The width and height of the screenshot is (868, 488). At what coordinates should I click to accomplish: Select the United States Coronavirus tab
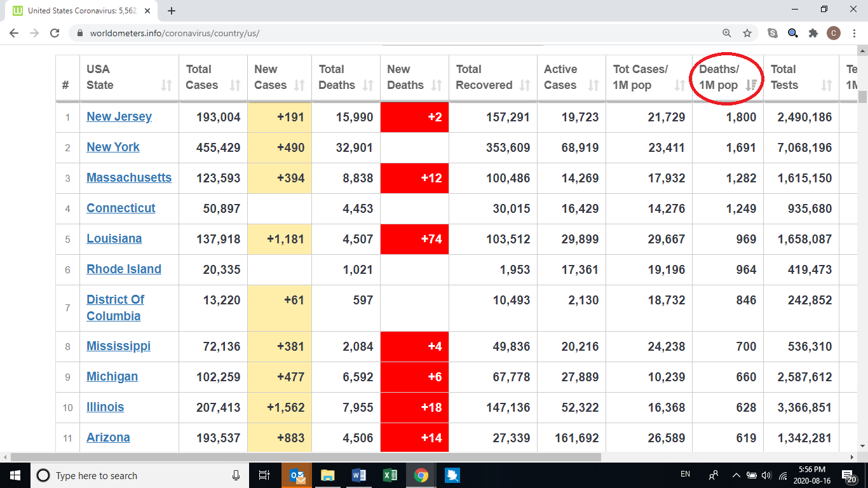pos(79,11)
